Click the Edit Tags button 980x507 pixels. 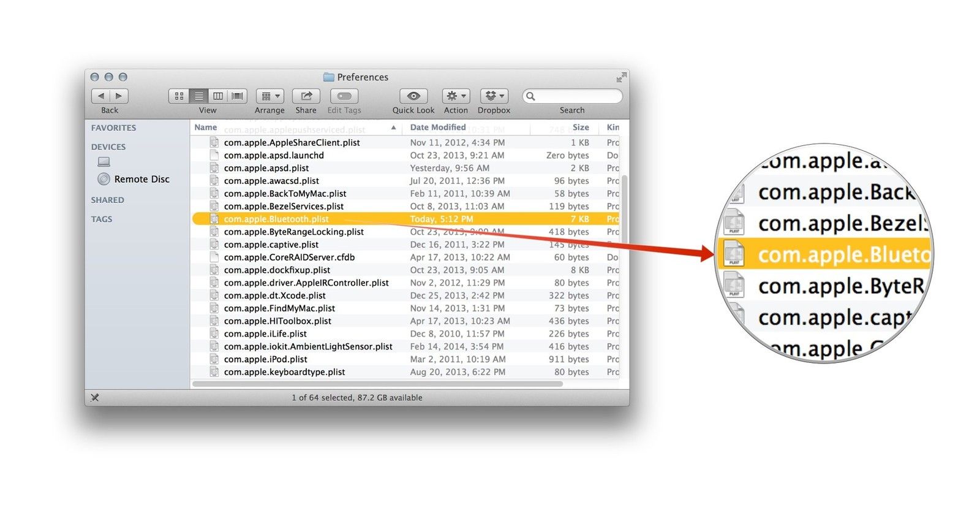click(344, 96)
